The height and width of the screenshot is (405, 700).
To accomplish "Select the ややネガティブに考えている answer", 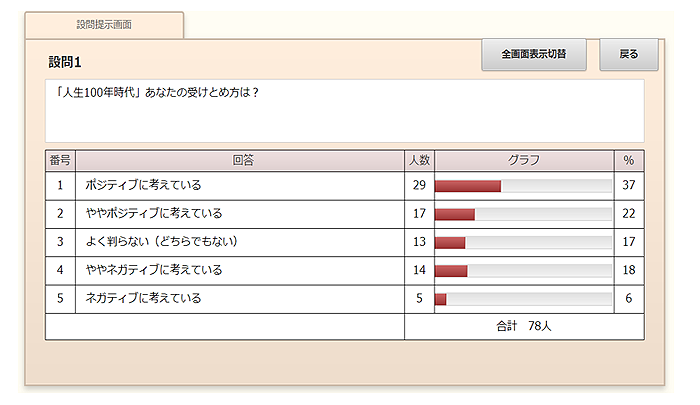I will tap(153, 270).
